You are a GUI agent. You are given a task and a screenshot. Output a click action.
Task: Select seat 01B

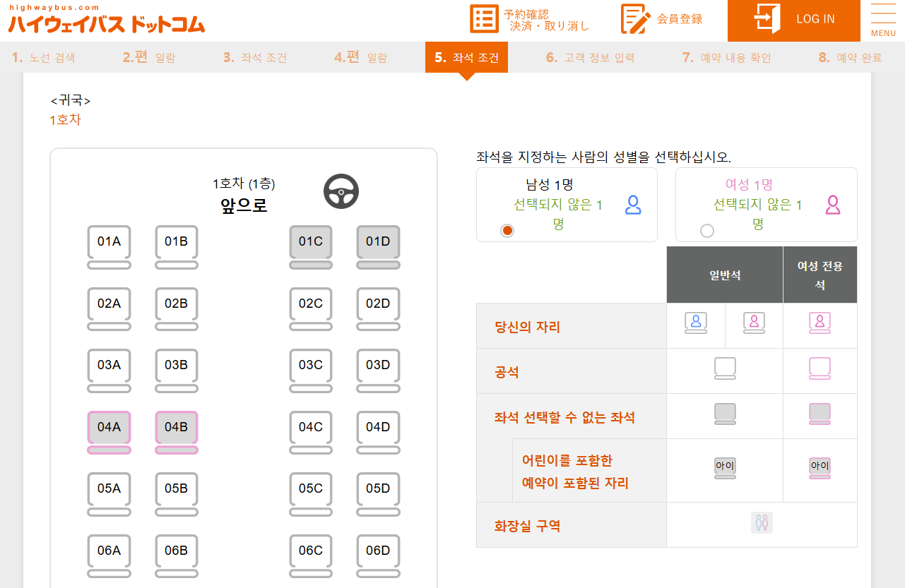pyautogui.click(x=176, y=247)
